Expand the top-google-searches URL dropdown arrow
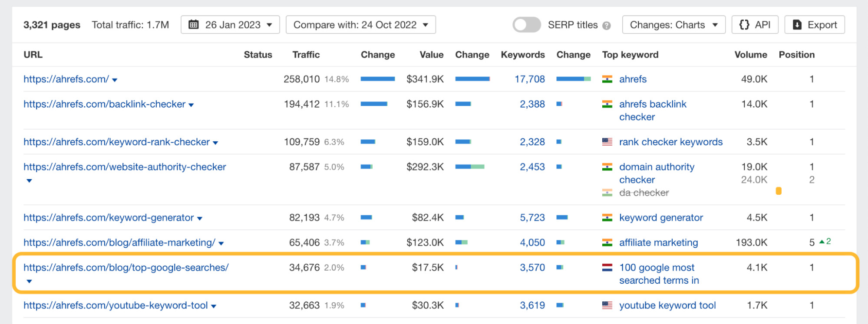Image resolution: width=868 pixels, height=324 pixels. coord(29,281)
